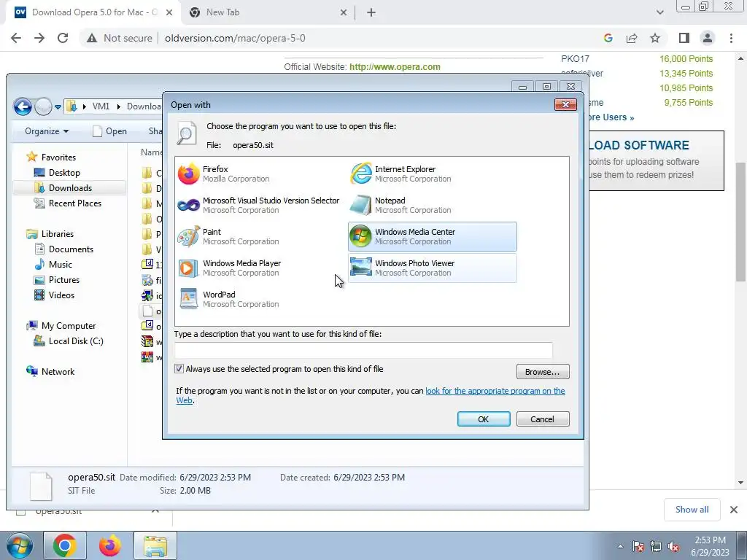
Task: Open Chrome profile icon
Action: pos(708,38)
